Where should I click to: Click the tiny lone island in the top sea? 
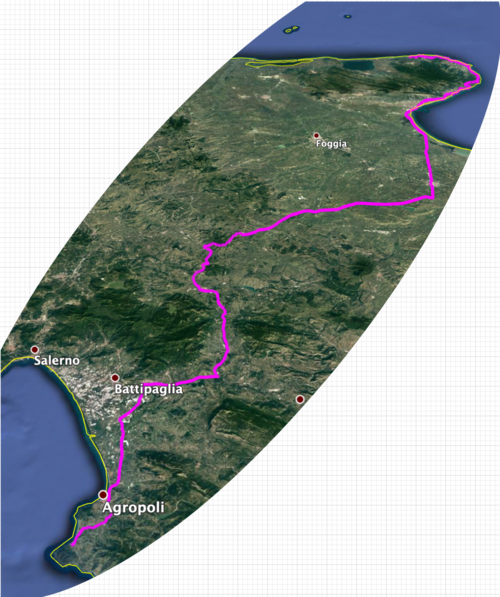[x=347, y=16]
